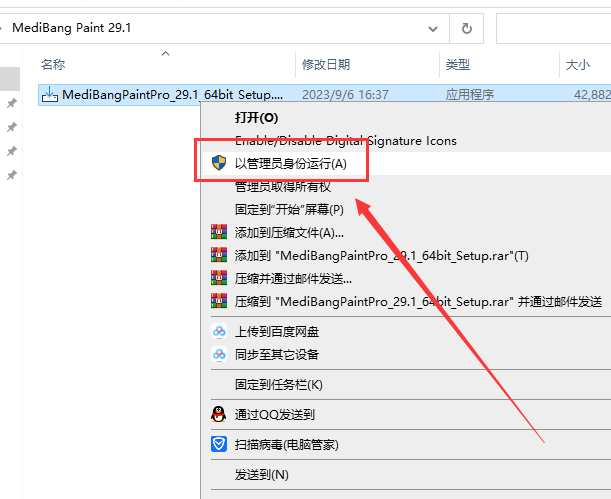Select 管理员取得所有权 menu entry
The image size is (611, 499).
click(283, 187)
